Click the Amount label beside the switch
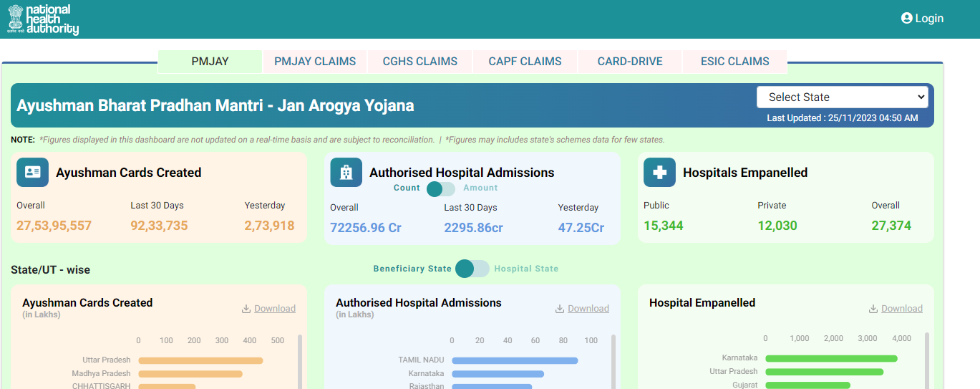This screenshot has height=389, width=980. 480,188
